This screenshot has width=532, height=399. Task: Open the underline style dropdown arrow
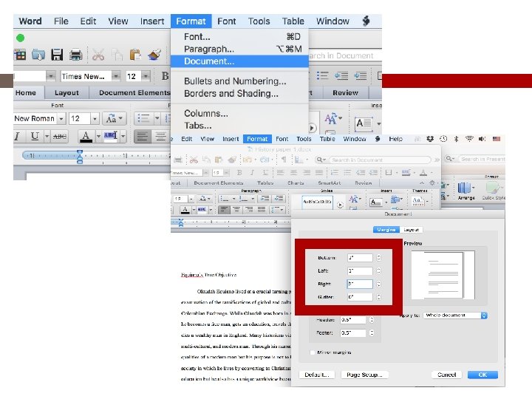click(x=47, y=137)
